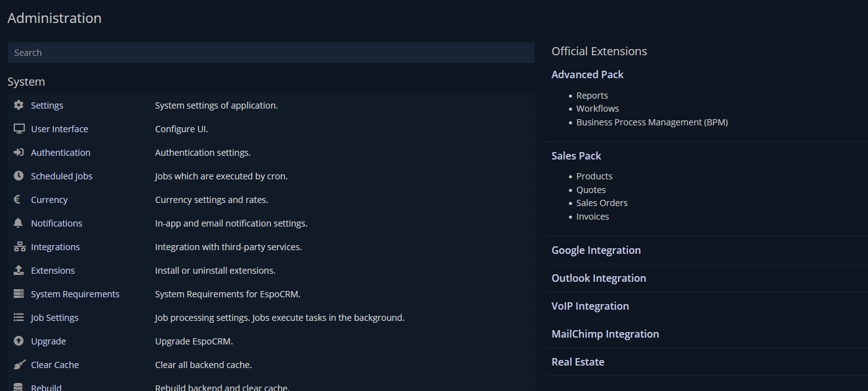Click the Notifications bell icon

pyautogui.click(x=18, y=223)
